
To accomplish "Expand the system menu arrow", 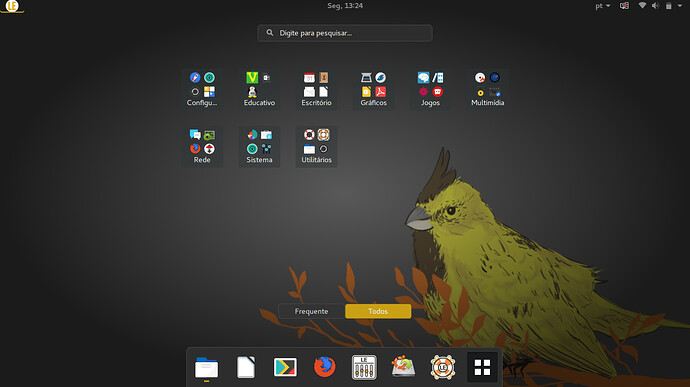I will click(679, 6).
